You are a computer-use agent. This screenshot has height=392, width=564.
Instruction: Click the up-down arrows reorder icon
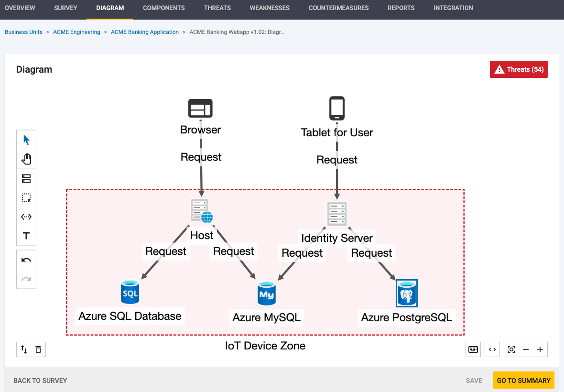24,349
